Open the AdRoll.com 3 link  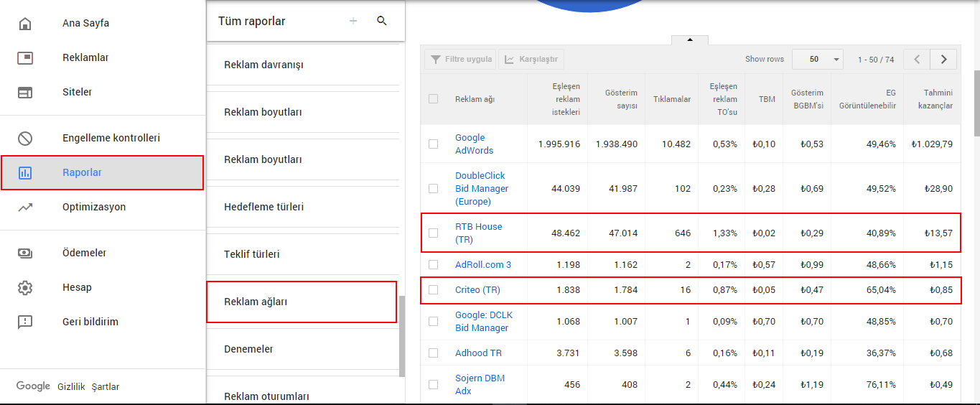point(483,264)
